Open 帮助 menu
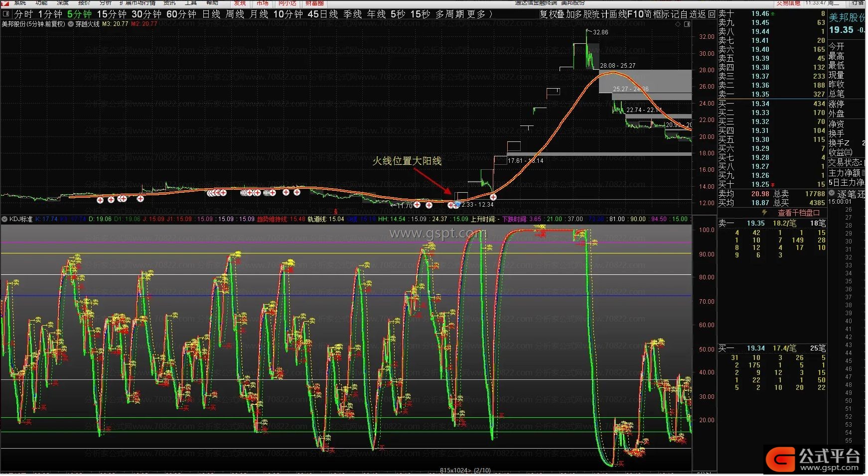This screenshot has width=868, height=476. (212, 2)
